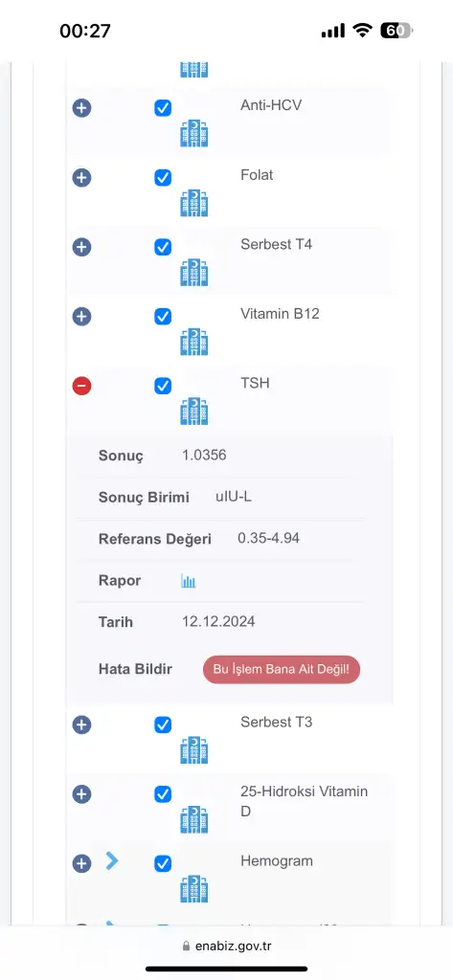The image size is (453, 980).
Task: Expand the Serbest T4 result row
Action: click(x=82, y=248)
